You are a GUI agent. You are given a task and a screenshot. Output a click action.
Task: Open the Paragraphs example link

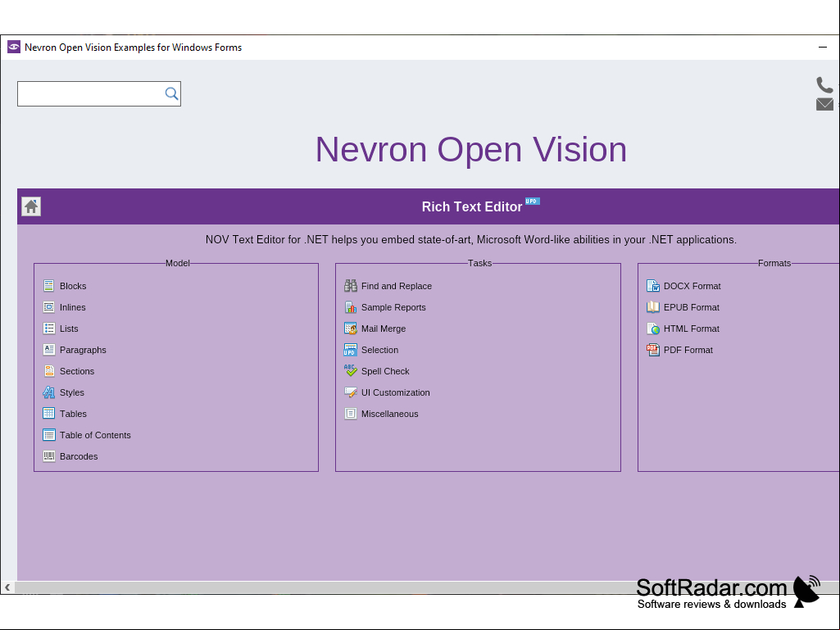click(83, 351)
